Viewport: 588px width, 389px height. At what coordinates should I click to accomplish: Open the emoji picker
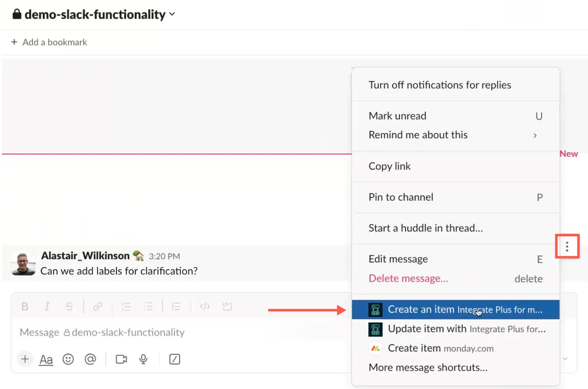point(68,359)
